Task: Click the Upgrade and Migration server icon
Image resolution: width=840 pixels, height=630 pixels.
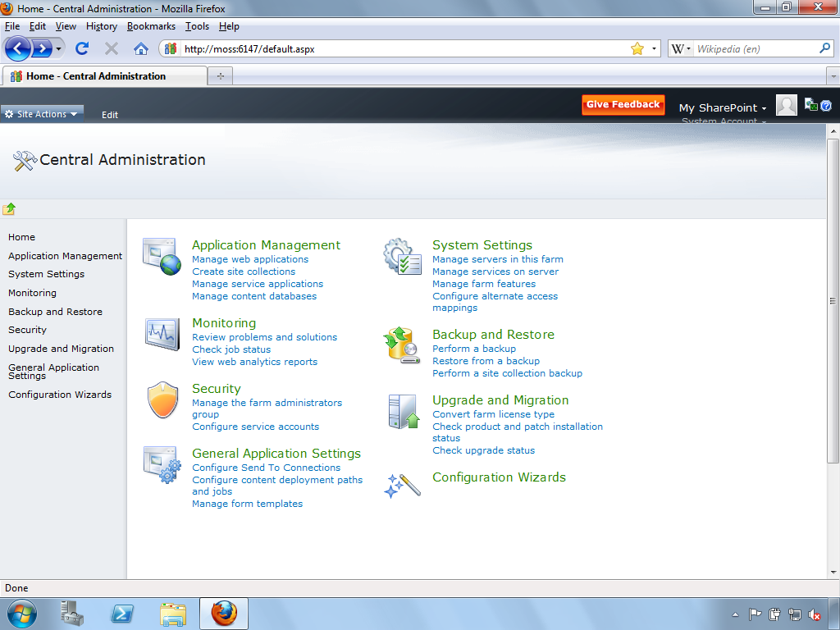Action: point(402,412)
